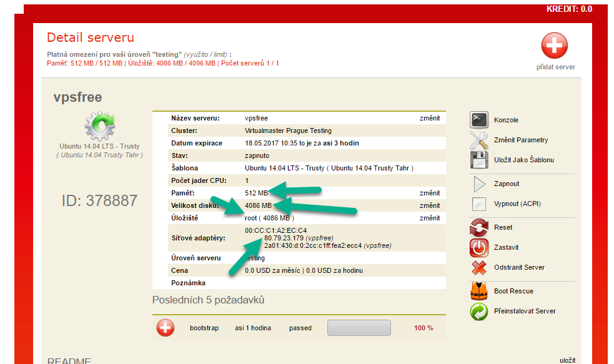Click změnit link in Úložiště row
614x364 pixels.
[x=429, y=218]
